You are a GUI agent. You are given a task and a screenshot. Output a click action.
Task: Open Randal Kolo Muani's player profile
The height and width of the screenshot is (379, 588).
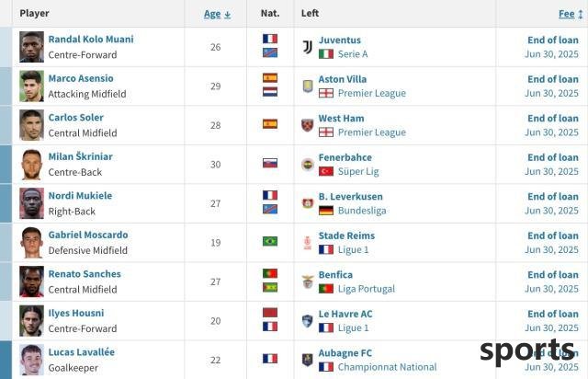91,39
